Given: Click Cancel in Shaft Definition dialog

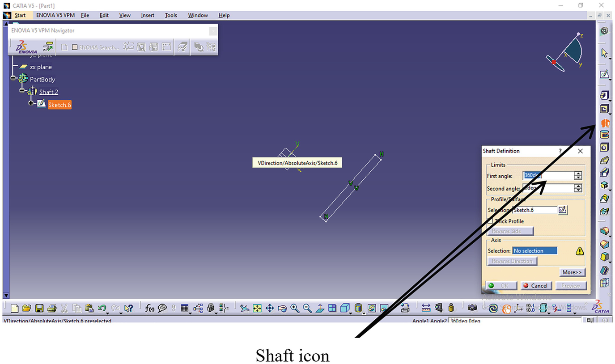Looking at the screenshot, I should pos(536,285).
